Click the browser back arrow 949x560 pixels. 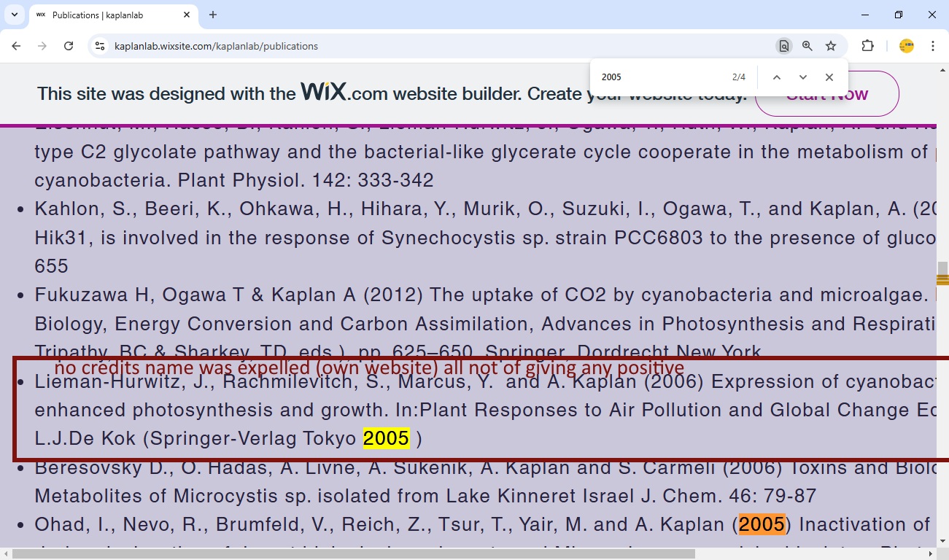16,46
